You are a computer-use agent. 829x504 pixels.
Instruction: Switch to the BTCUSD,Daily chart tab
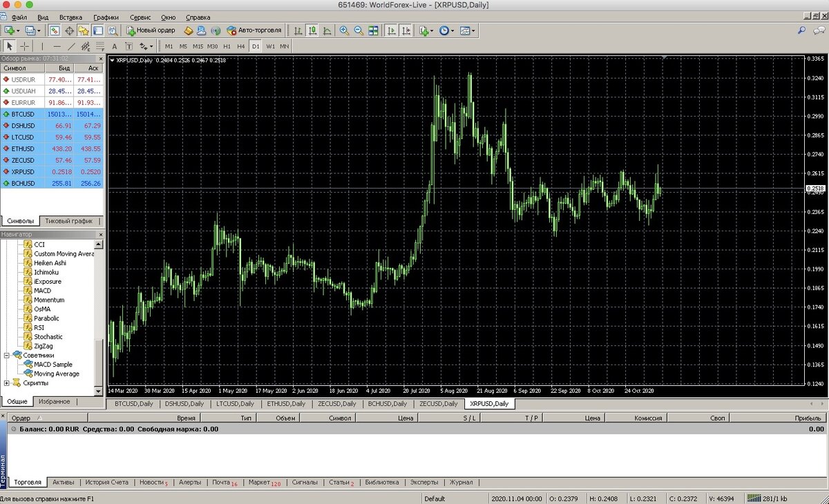tap(133, 404)
